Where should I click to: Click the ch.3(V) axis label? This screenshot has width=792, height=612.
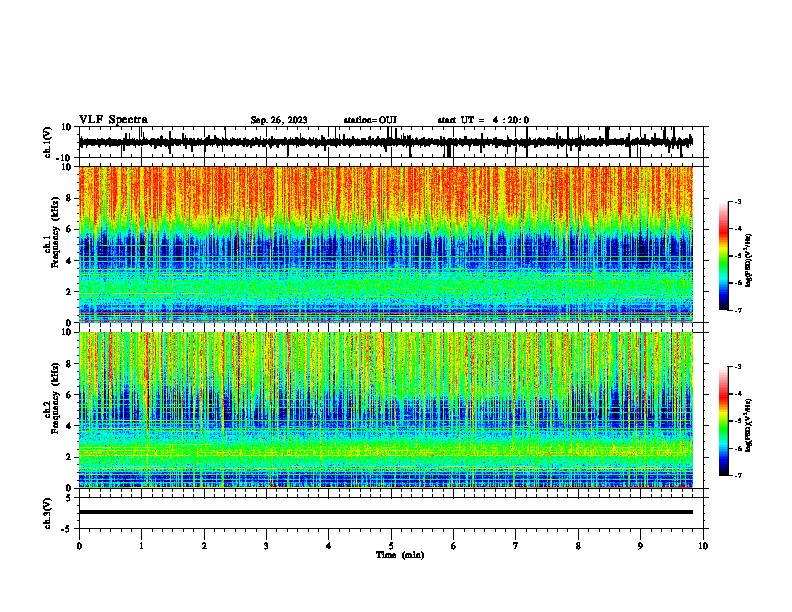pyautogui.click(x=48, y=513)
